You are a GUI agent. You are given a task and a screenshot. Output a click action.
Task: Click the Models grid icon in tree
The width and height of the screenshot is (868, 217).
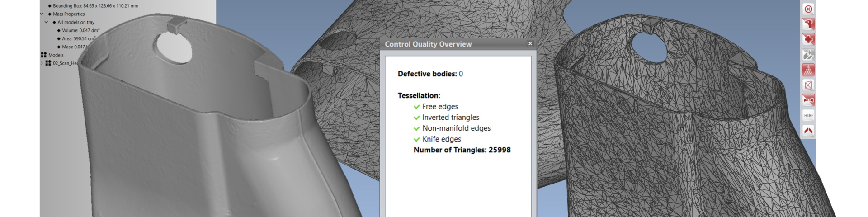(x=44, y=55)
